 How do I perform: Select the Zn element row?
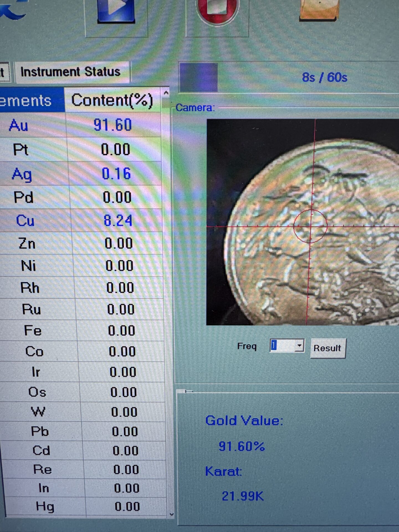point(81,243)
